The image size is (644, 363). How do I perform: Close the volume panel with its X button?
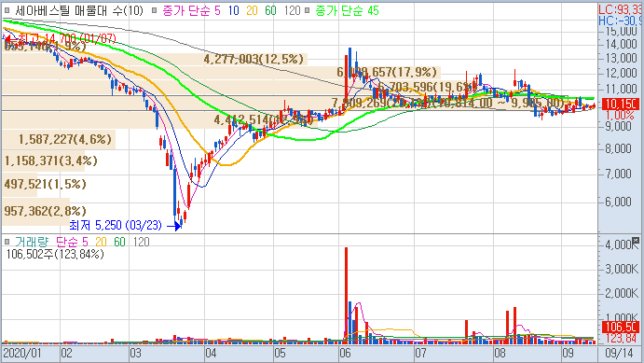(x=636, y=240)
